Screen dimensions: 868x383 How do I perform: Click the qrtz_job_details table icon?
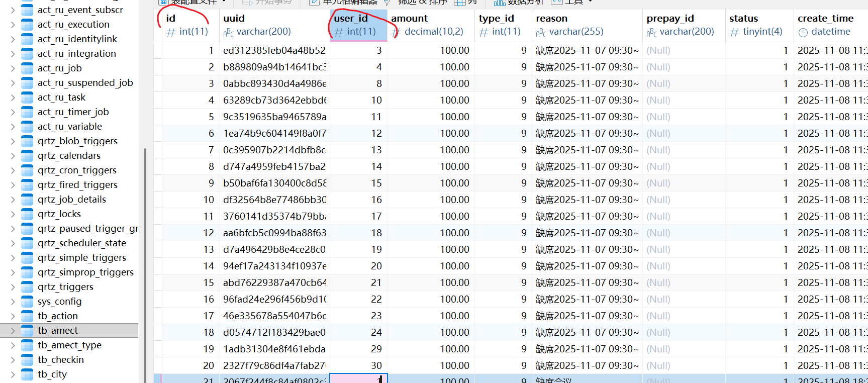[x=28, y=200]
